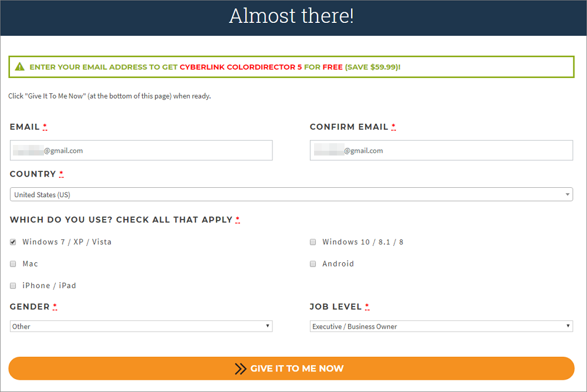Image resolution: width=587 pixels, height=392 pixels.
Task: Tick the Android checkbox
Action: tap(313, 264)
